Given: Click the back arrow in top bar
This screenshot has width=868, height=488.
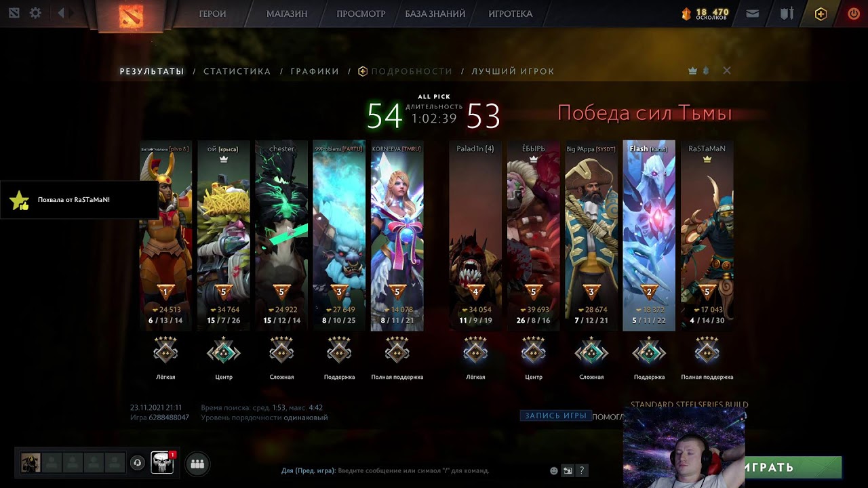Looking at the screenshot, I should [61, 13].
